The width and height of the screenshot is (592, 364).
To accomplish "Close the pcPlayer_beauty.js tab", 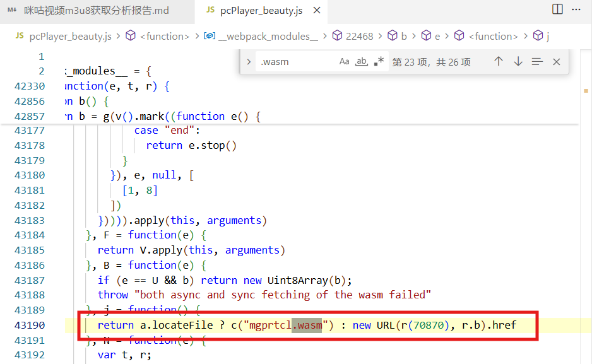I will coord(317,11).
